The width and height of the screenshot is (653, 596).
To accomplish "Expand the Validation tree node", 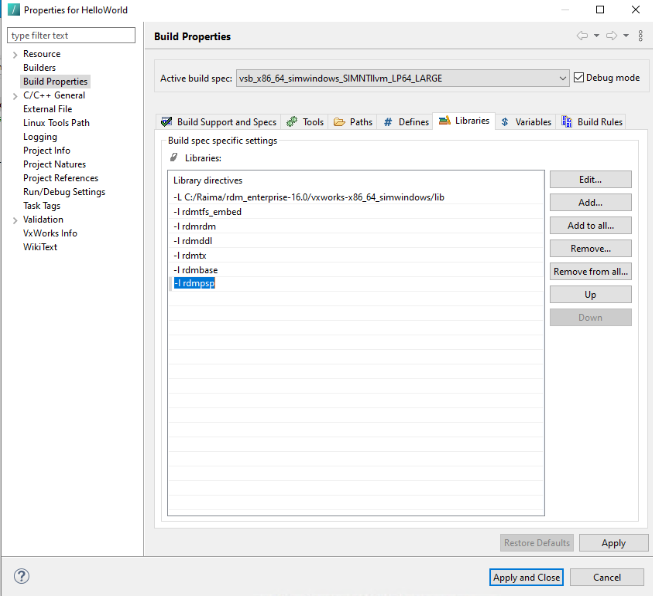I will (x=14, y=220).
